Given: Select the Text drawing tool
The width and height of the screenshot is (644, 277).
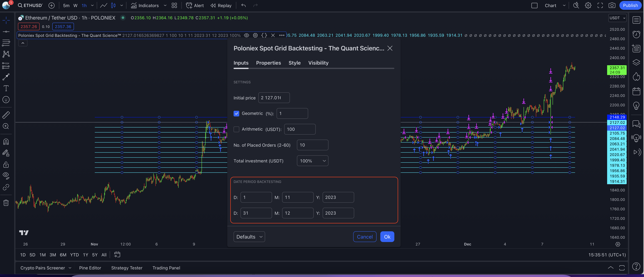Looking at the screenshot, I should (6, 88).
